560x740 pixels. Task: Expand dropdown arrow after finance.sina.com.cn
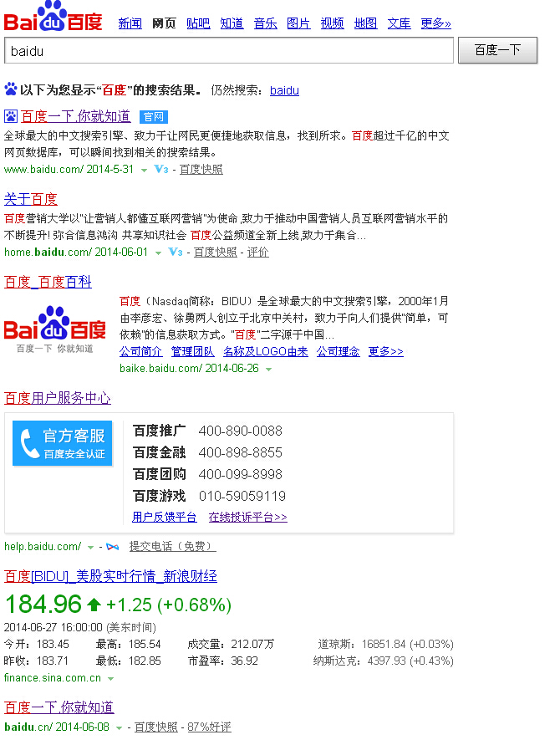111,679
